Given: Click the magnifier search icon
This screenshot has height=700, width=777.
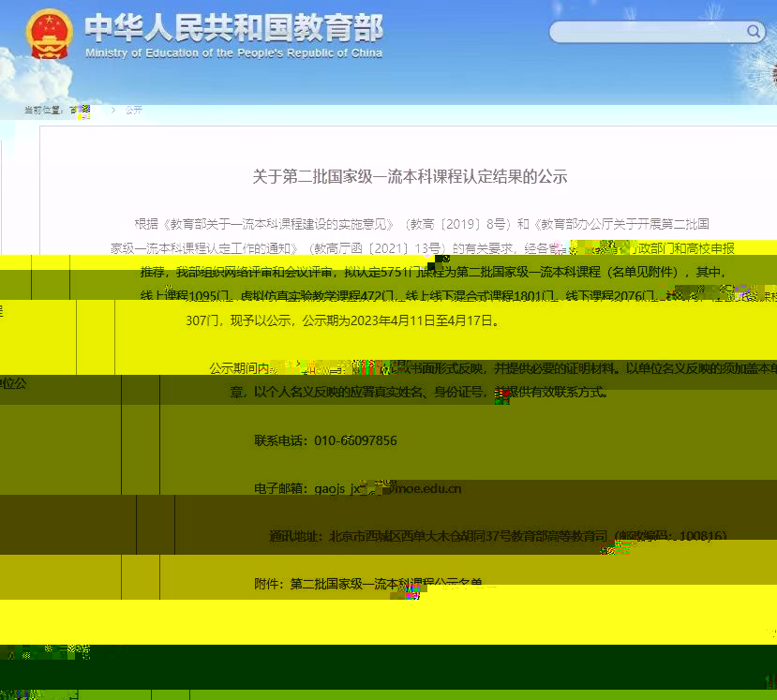Looking at the screenshot, I should 755,32.
